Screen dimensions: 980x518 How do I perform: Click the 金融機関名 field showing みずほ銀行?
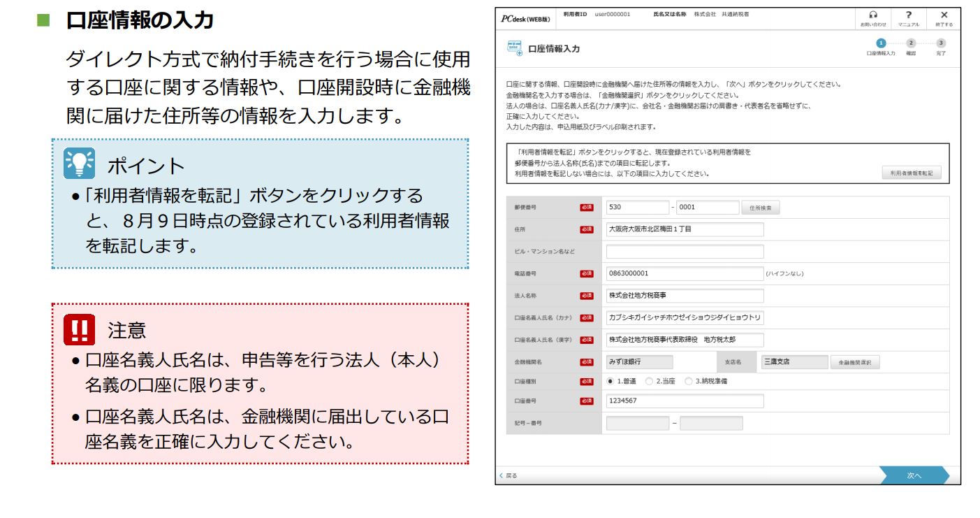point(640,362)
